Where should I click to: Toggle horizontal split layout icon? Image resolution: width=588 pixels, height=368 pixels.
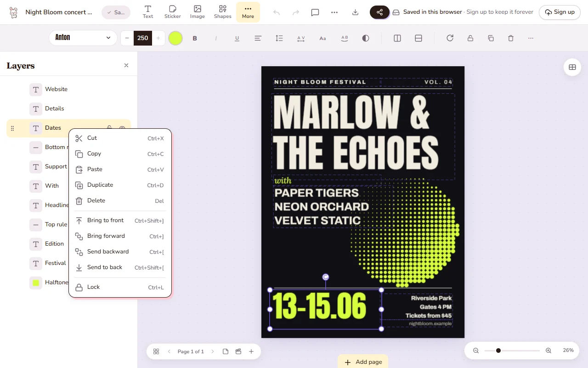(418, 38)
